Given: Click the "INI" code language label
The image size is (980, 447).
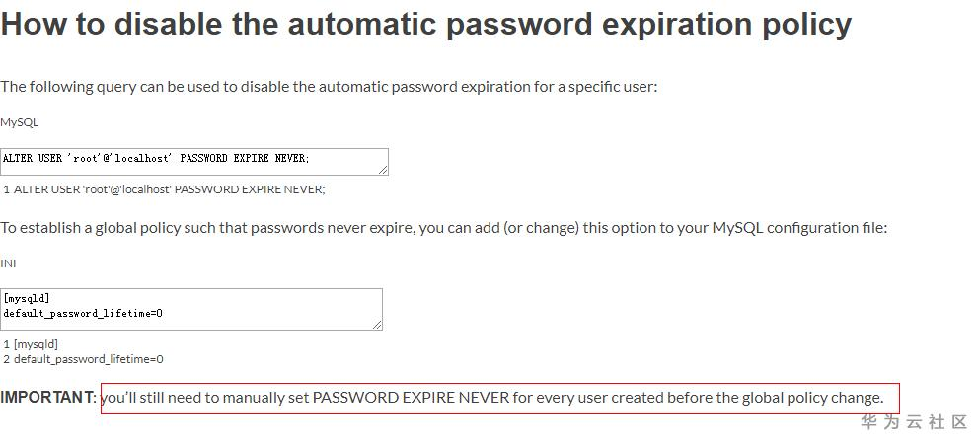Looking at the screenshot, I should point(8,263).
